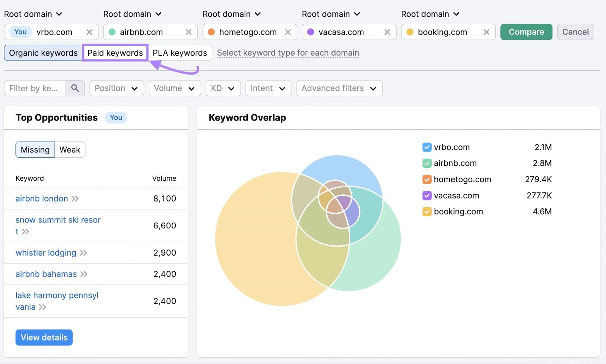
Task: Switch to the Weak opportunities toggle
Action: pos(70,149)
